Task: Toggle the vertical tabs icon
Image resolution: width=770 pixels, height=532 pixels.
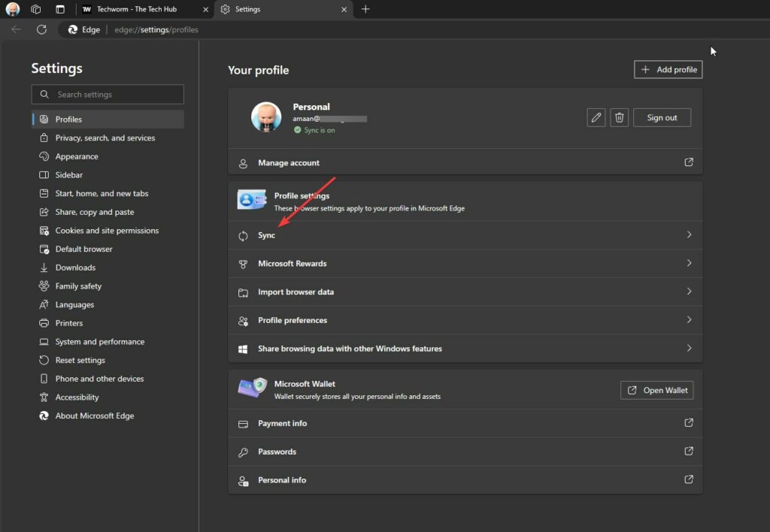Action: point(60,9)
